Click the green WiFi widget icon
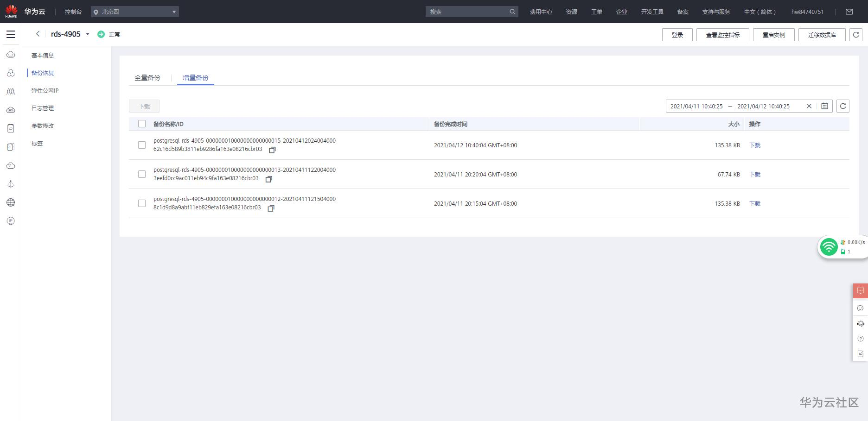 [x=829, y=247]
